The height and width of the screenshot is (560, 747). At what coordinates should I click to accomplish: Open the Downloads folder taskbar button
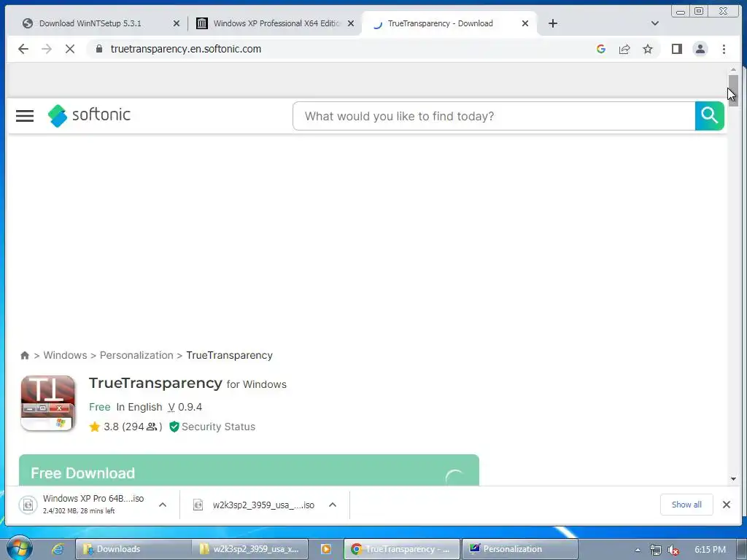click(133, 549)
